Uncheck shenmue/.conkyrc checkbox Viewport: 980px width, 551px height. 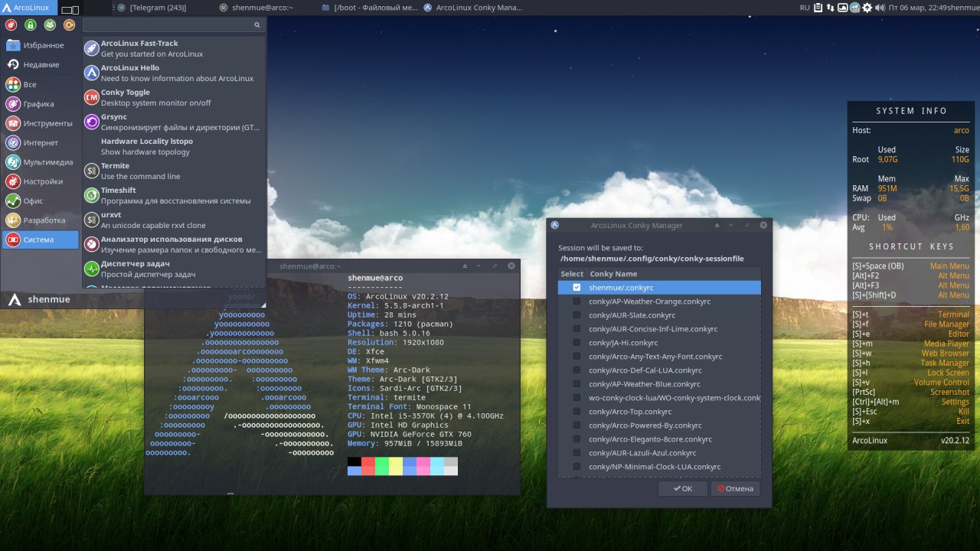[x=577, y=288]
